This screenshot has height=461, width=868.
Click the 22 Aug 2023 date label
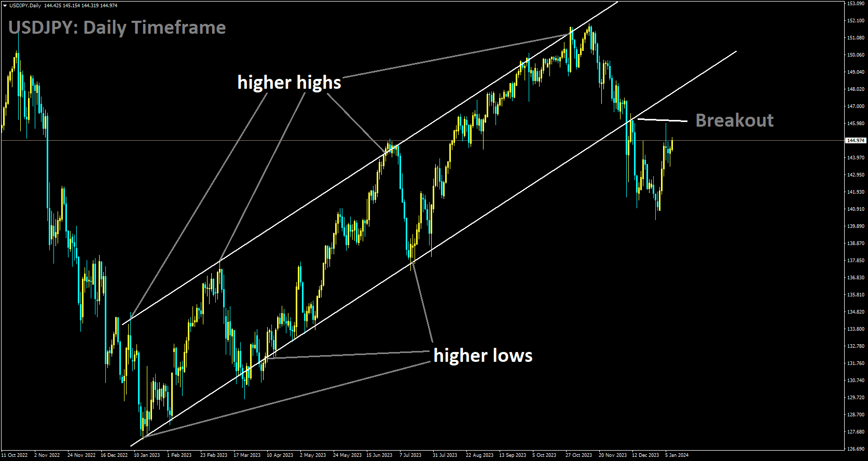(479, 455)
